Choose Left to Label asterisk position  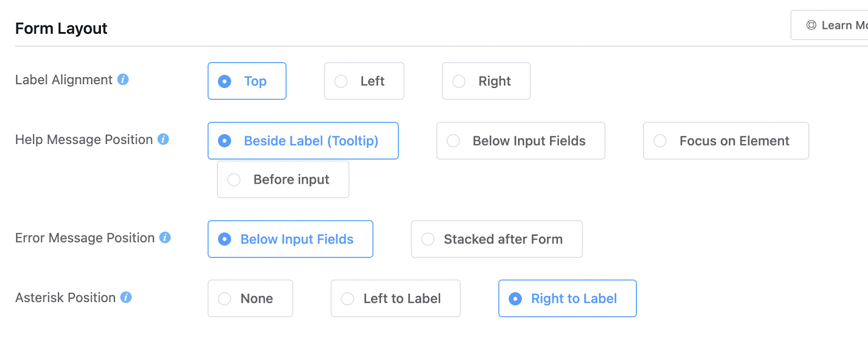(395, 298)
